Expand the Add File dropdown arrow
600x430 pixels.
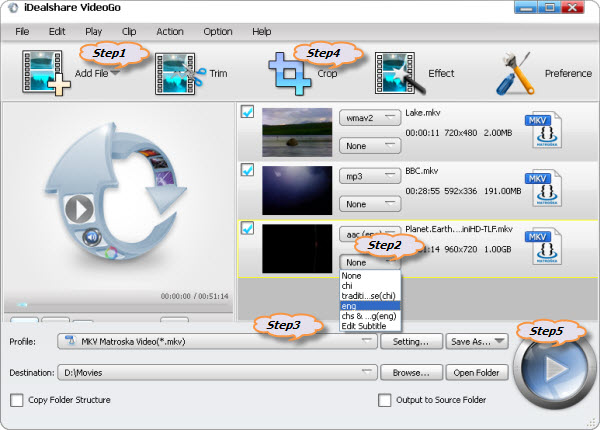pyautogui.click(x=115, y=72)
